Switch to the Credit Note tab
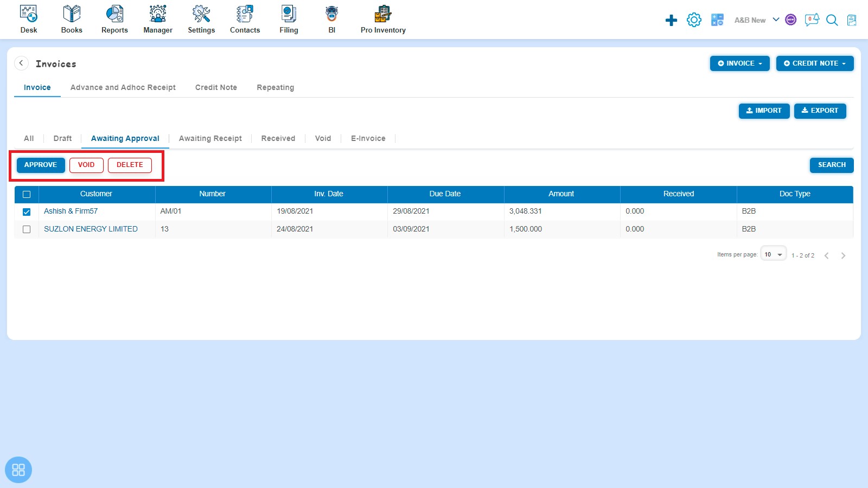Image resolution: width=868 pixels, height=488 pixels. click(x=216, y=87)
